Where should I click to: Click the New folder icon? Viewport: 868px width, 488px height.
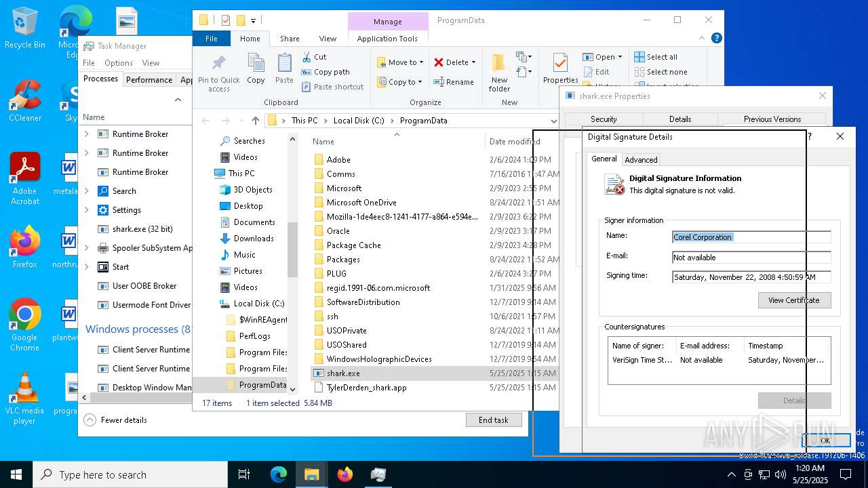click(x=499, y=63)
